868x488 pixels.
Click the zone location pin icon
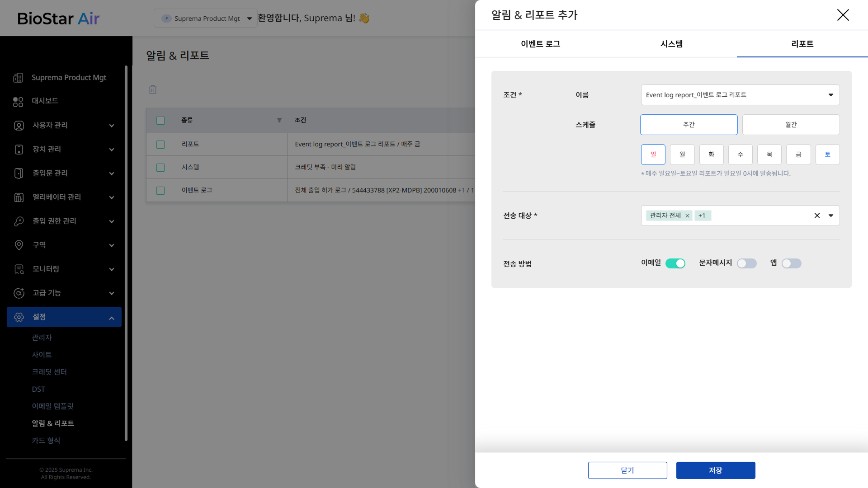pos(19,245)
